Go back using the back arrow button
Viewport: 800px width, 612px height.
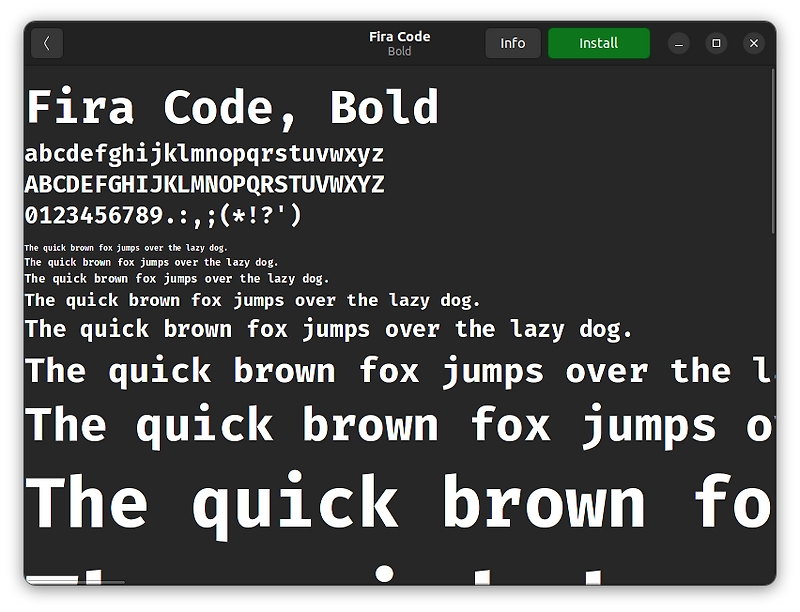point(47,43)
